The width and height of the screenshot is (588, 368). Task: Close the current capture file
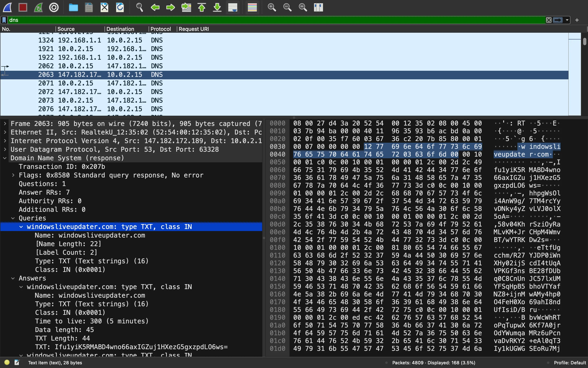coord(105,7)
